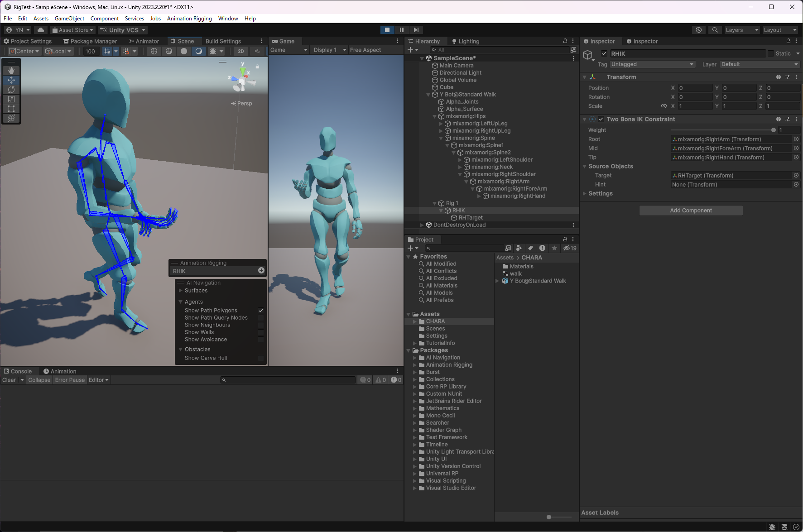803x532 pixels.
Task: Disable the Two Bone IK Constraint checkbox
Action: 601,119
